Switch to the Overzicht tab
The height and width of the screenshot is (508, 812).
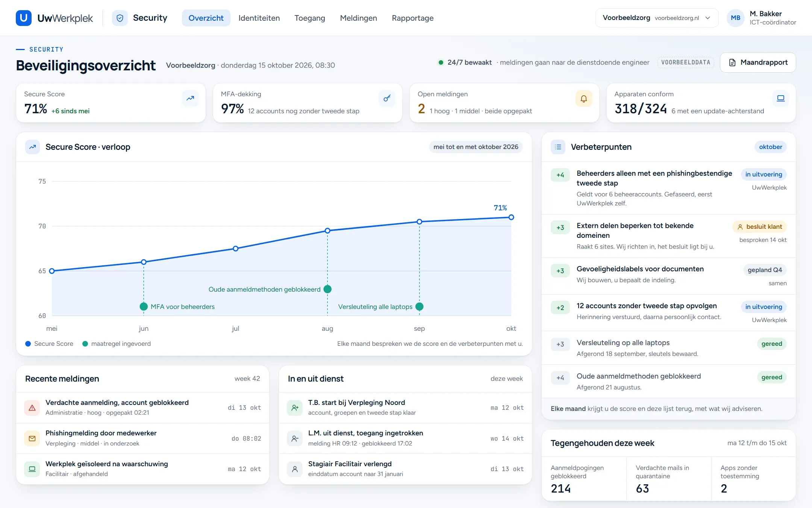point(206,18)
